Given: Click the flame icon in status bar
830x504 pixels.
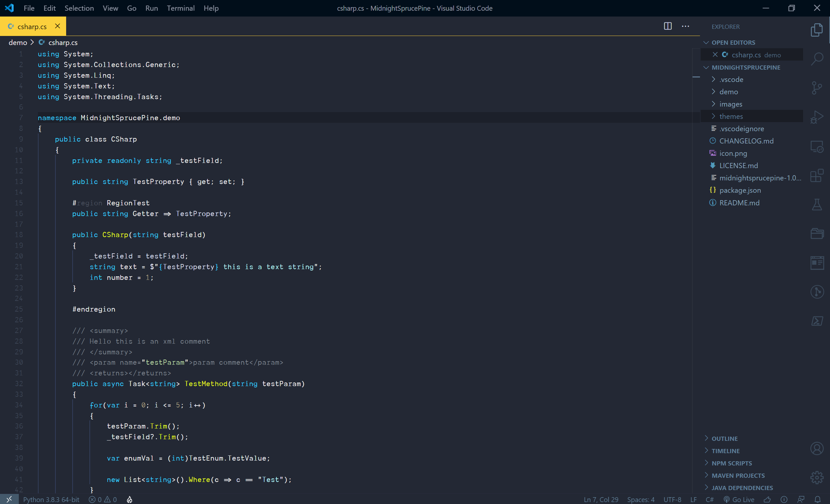Looking at the screenshot, I should (x=129, y=499).
